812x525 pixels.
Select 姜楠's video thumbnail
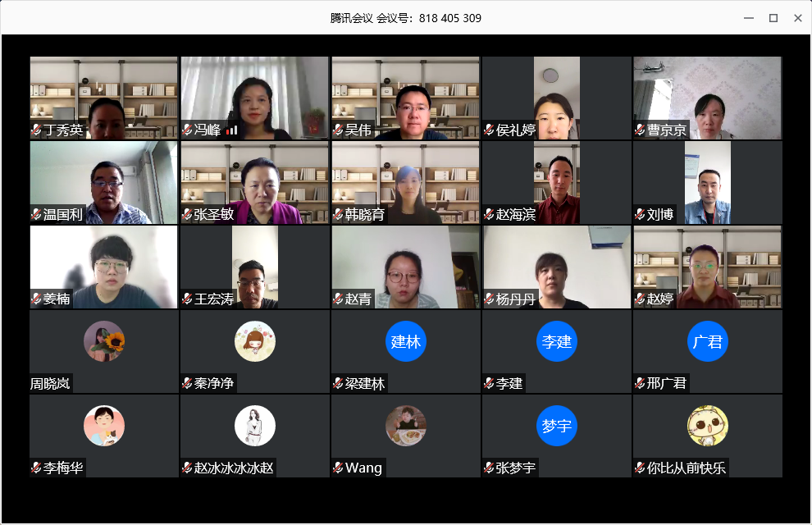[x=103, y=267]
